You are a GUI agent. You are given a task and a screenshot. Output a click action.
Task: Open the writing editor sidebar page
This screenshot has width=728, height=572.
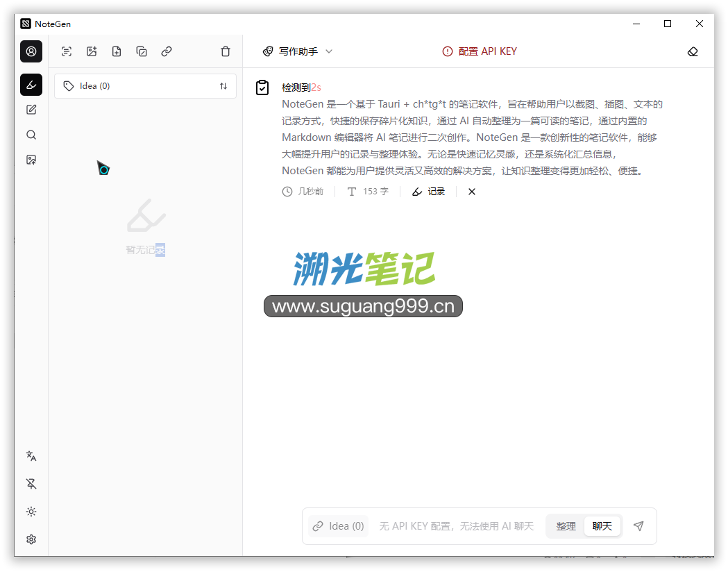pos(31,110)
